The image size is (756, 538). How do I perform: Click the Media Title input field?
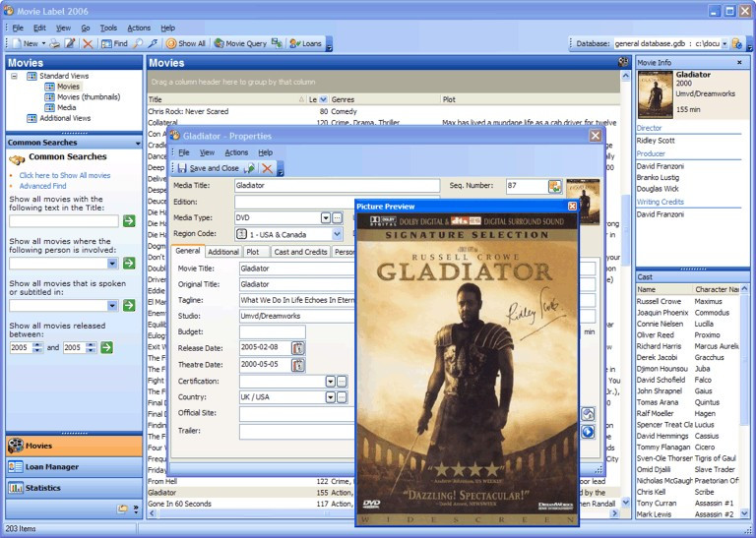(337, 186)
